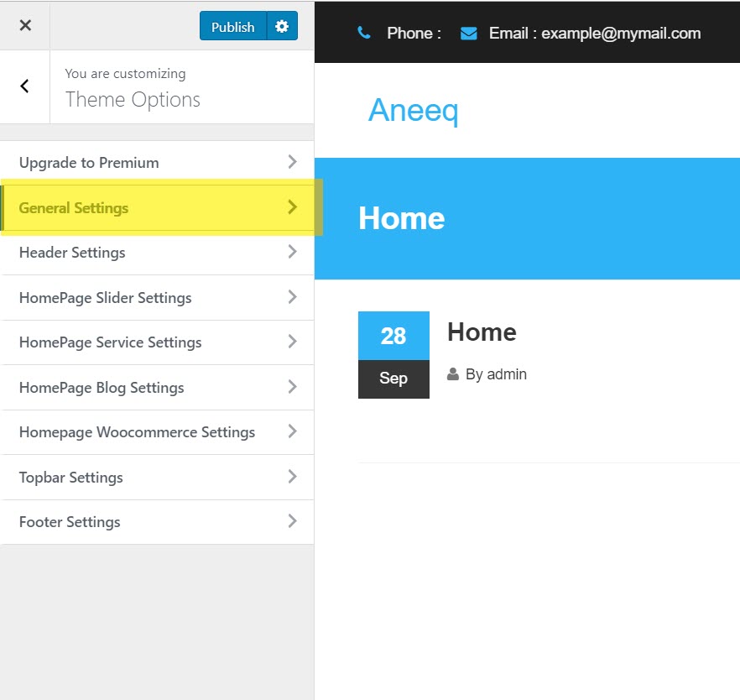This screenshot has width=740, height=700.
Task: Expand Footer Settings chevron
Action: [x=292, y=521]
